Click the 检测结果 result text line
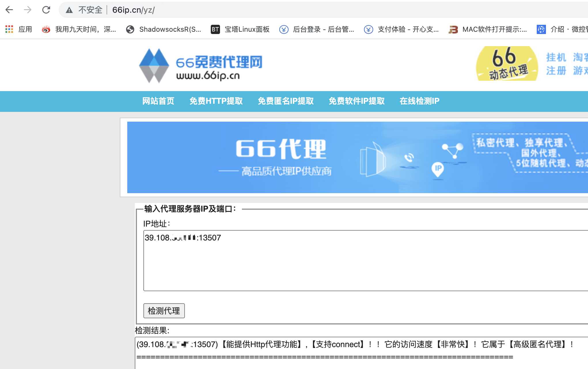Viewport: 588px width, 369px height. [x=355, y=344]
